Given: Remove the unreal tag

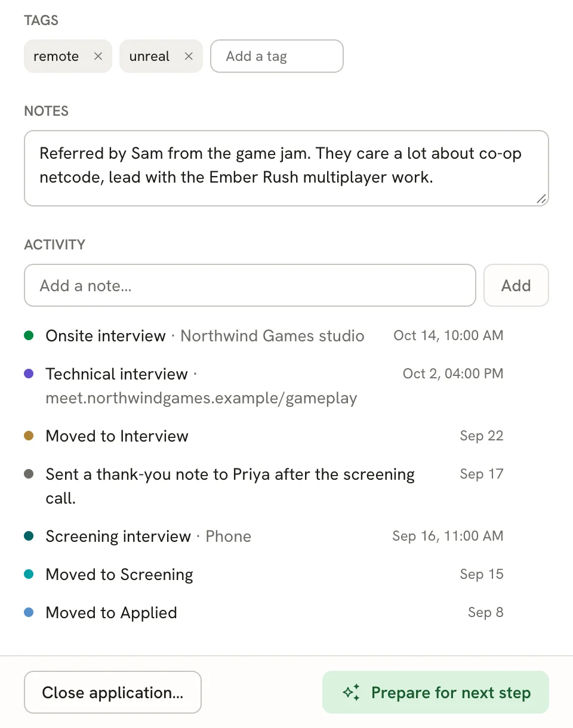Looking at the screenshot, I should click(189, 56).
